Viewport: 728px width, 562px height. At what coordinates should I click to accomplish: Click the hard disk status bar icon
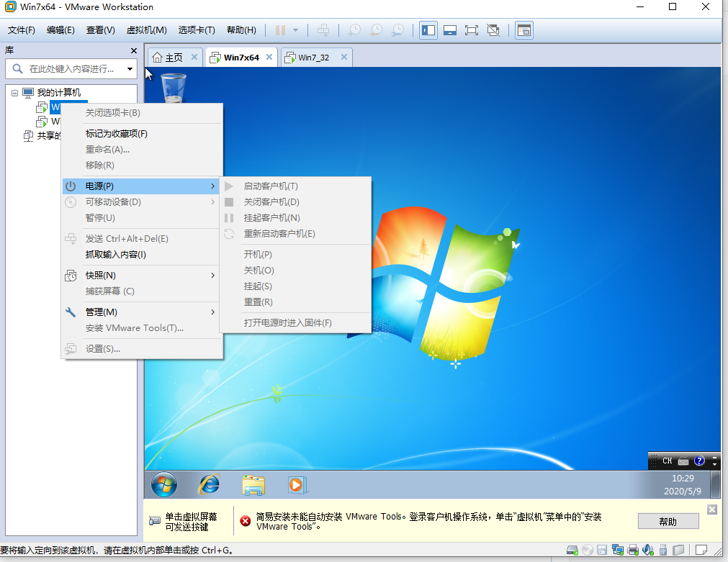click(x=572, y=550)
